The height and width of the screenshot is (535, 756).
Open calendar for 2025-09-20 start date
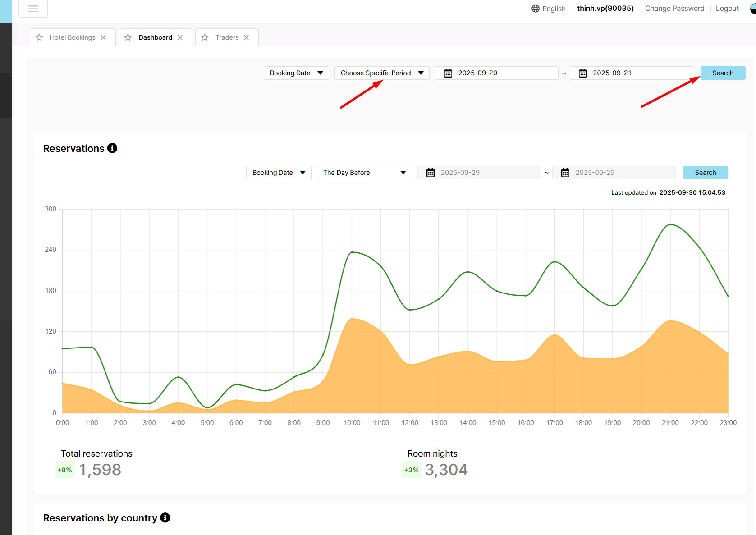point(448,73)
